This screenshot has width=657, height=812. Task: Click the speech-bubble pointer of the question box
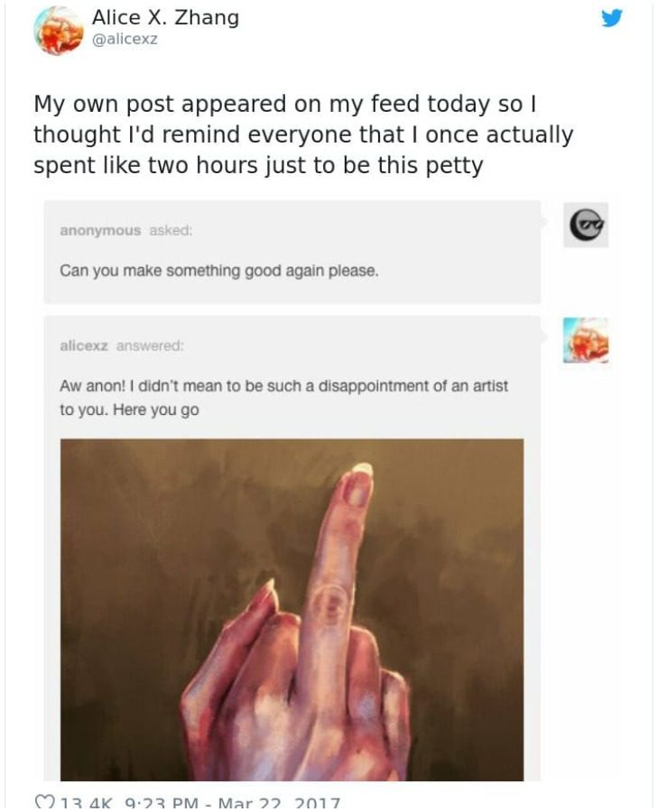click(x=544, y=222)
